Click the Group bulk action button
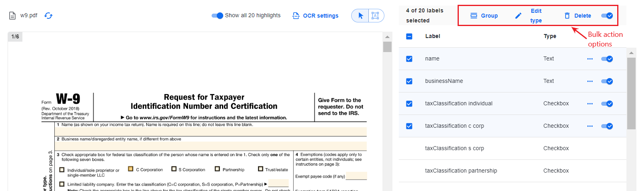The image size is (644, 191). click(x=484, y=16)
